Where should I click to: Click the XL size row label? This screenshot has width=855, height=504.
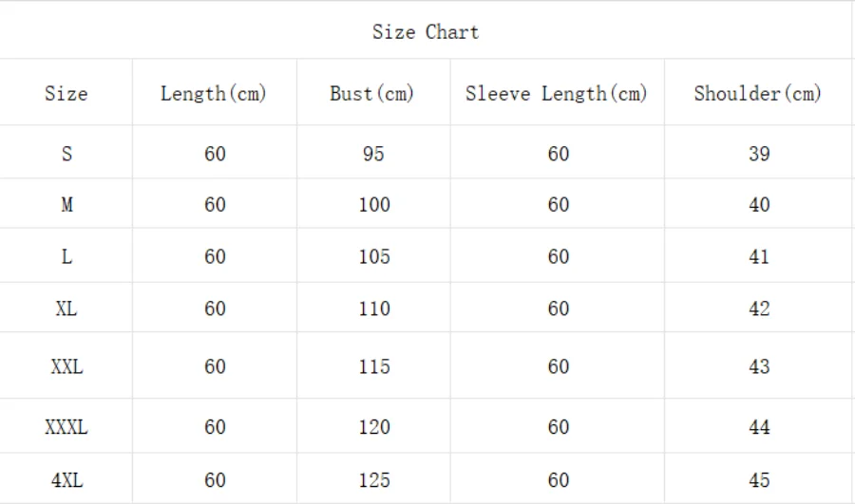(66, 308)
